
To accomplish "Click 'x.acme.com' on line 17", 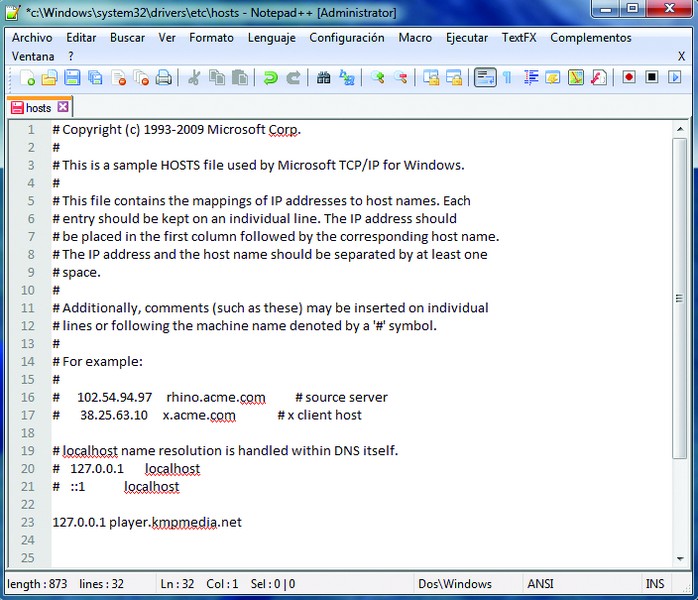I will pos(199,415).
